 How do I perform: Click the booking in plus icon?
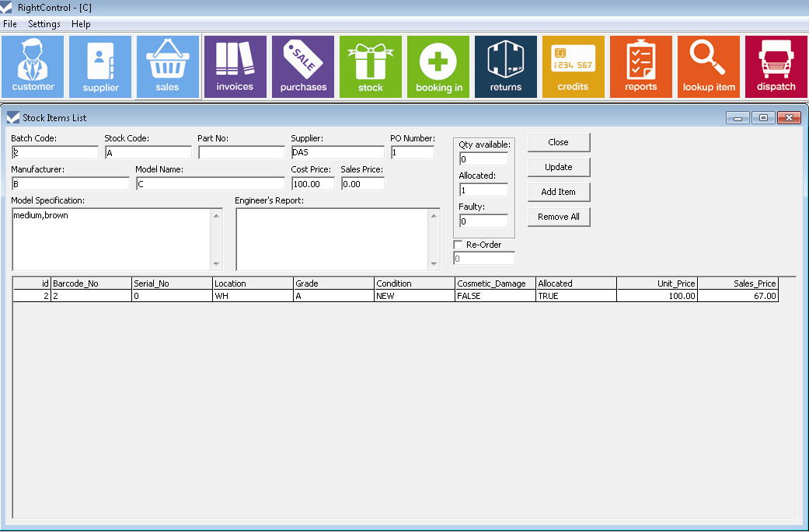pyautogui.click(x=438, y=67)
